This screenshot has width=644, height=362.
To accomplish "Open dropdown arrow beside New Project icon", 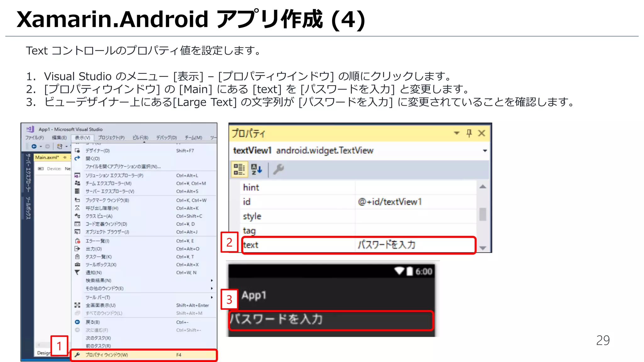I will [x=66, y=147].
